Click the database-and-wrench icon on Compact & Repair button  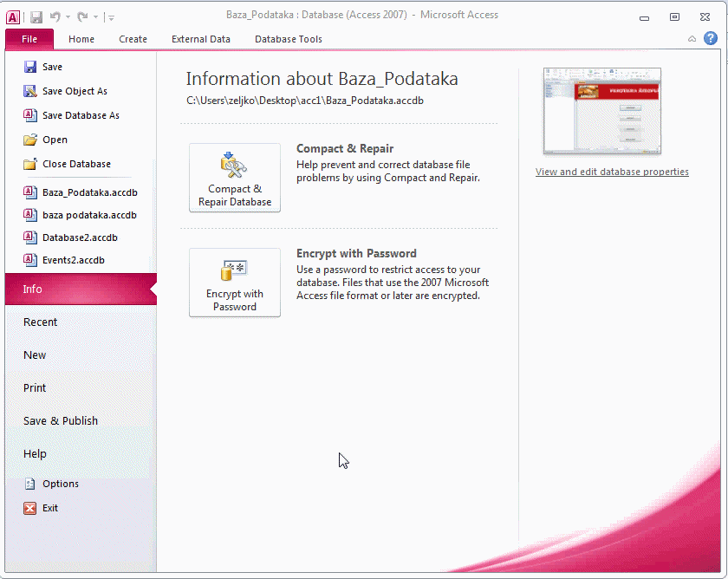click(233, 166)
